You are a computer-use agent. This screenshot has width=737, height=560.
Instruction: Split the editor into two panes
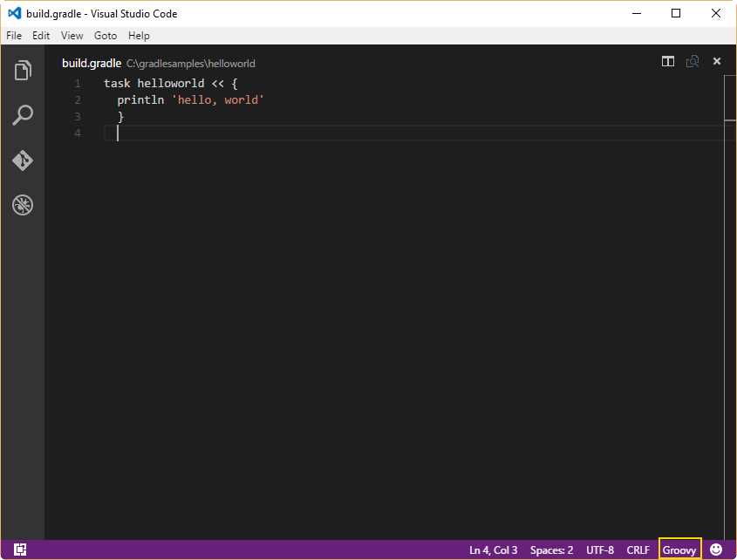point(667,61)
